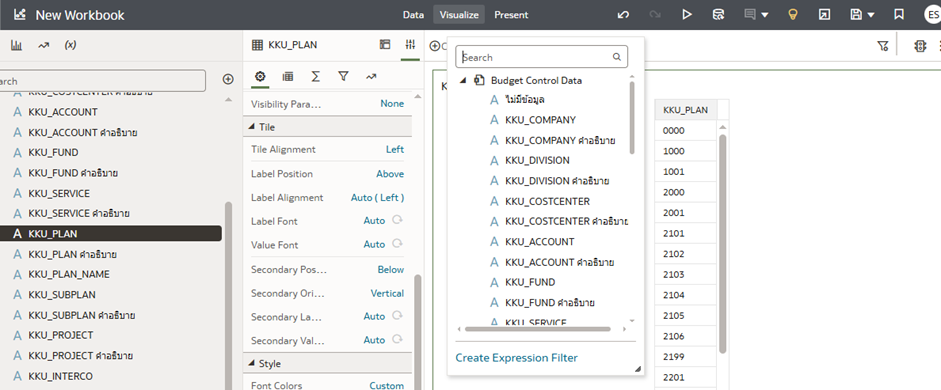Open the Auto Insights lightbulb
The width and height of the screenshot is (941, 390).
(793, 15)
